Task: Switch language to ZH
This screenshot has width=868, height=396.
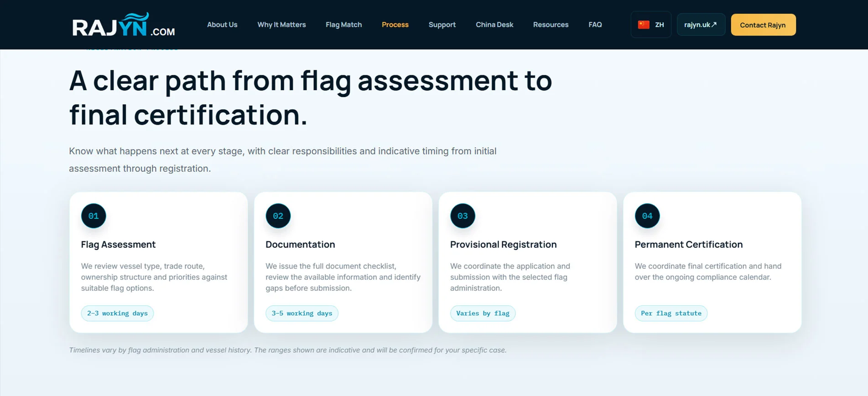Action: click(651, 25)
